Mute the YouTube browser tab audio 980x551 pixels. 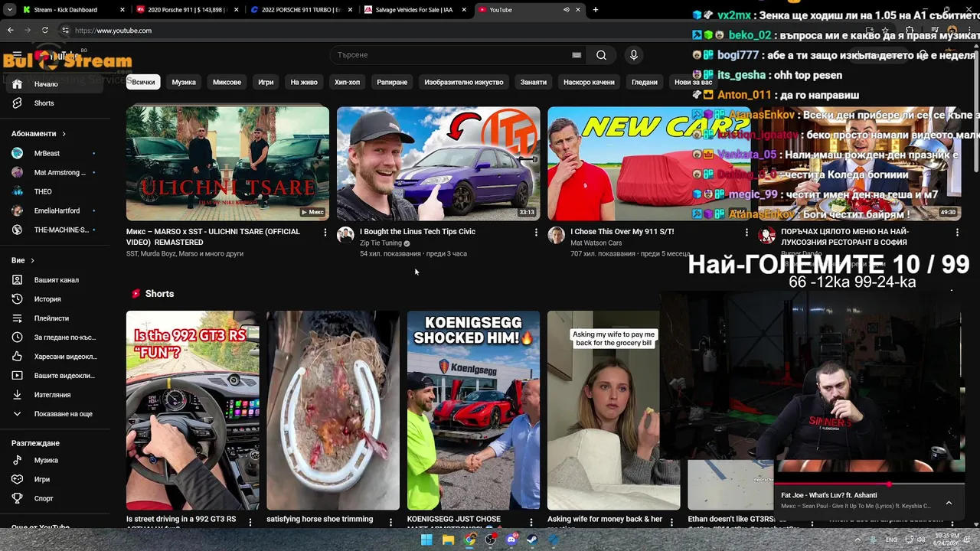(567, 10)
